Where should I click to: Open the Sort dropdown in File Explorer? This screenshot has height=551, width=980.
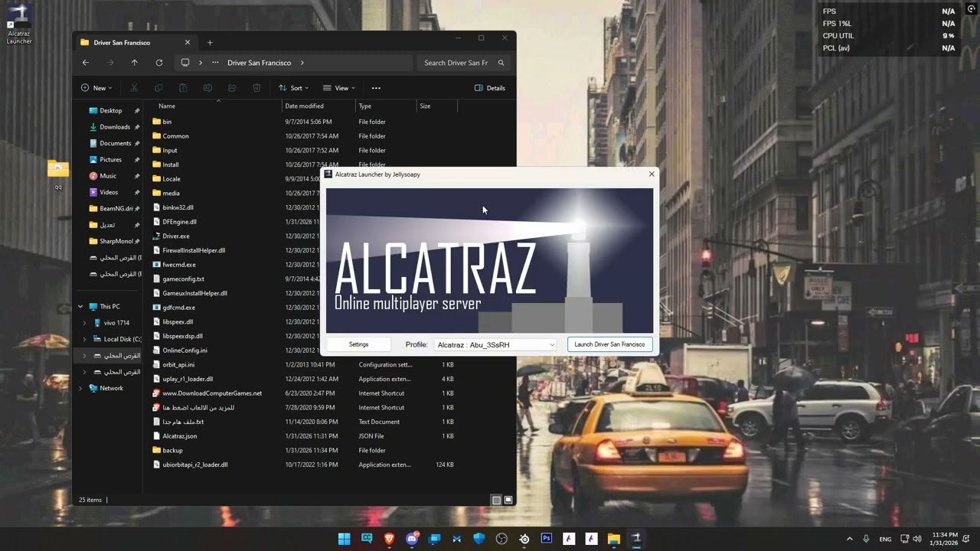pos(293,88)
